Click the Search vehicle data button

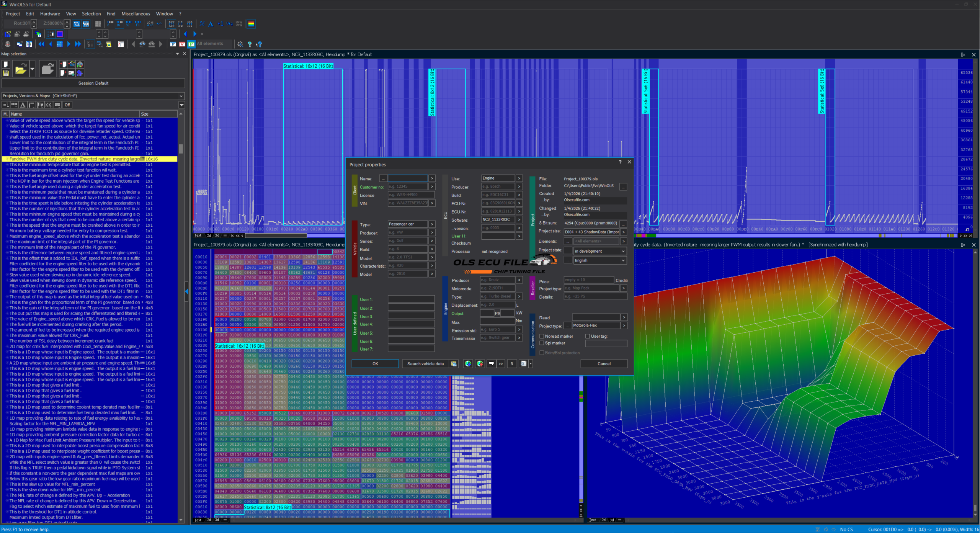(425, 364)
